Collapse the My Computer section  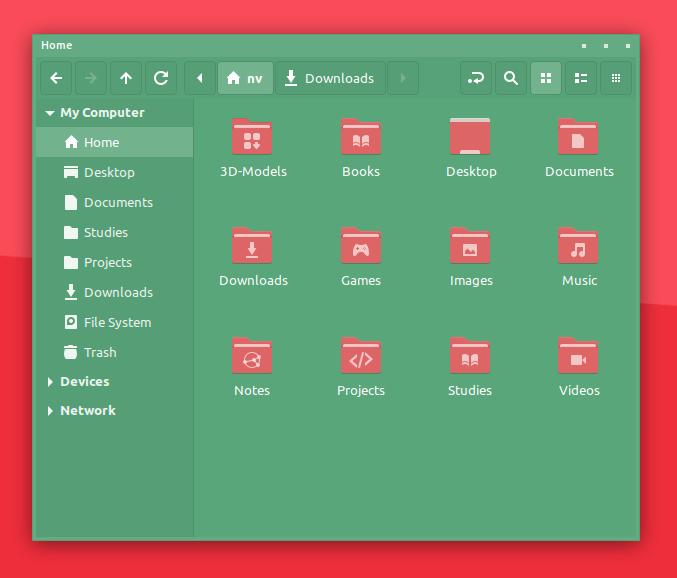(x=50, y=113)
